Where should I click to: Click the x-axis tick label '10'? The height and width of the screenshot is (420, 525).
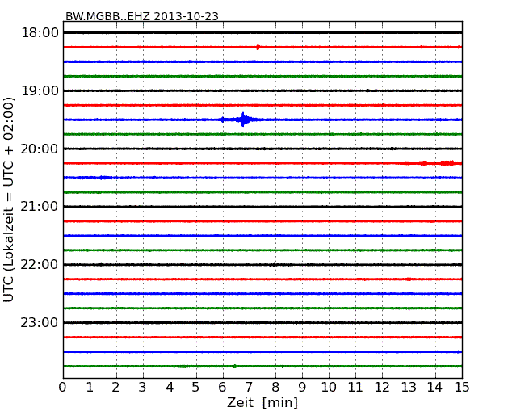(x=329, y=388)
